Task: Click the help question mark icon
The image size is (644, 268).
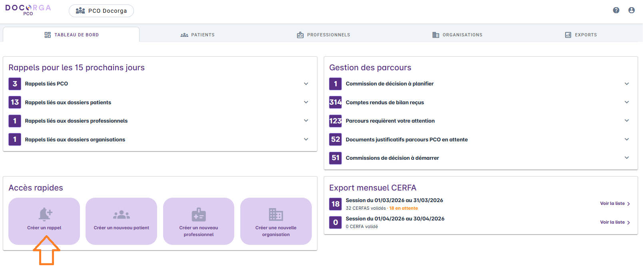Action: [616, 10]
